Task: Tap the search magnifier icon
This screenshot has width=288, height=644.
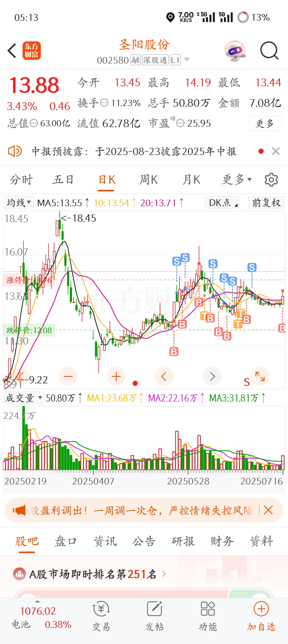Action: point(269,51)
